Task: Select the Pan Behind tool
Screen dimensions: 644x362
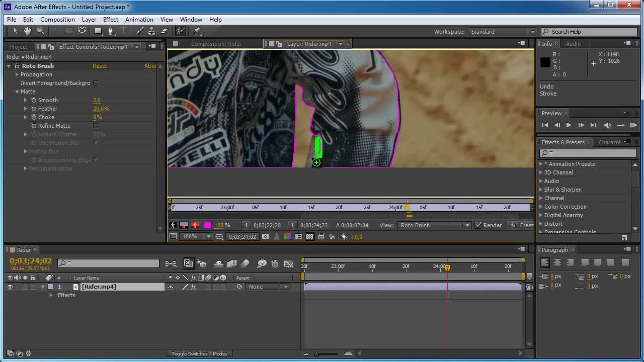Action: coord(82,31)
